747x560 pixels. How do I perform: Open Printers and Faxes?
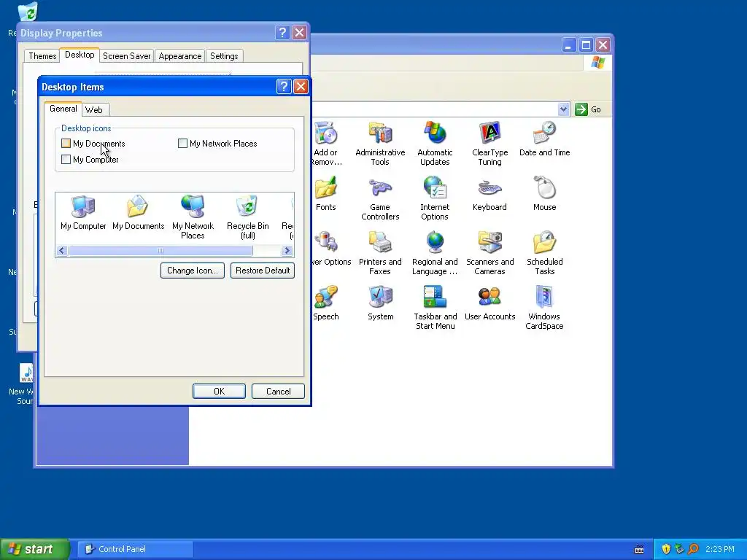(x=380, y=253)
